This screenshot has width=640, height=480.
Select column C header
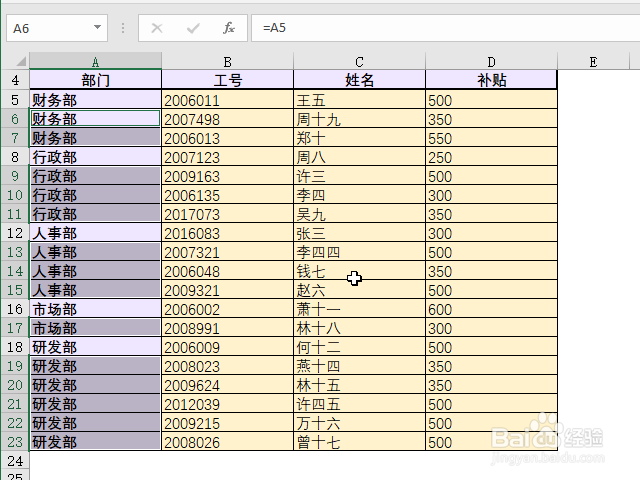[x=359, y=62]
